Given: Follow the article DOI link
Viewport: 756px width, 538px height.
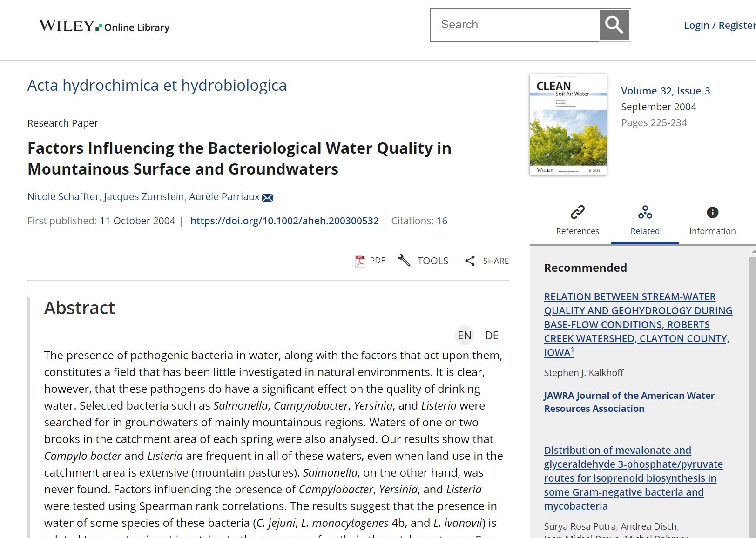Looking at the screenshot, I should pyautogui.click(x=284, y=221).
